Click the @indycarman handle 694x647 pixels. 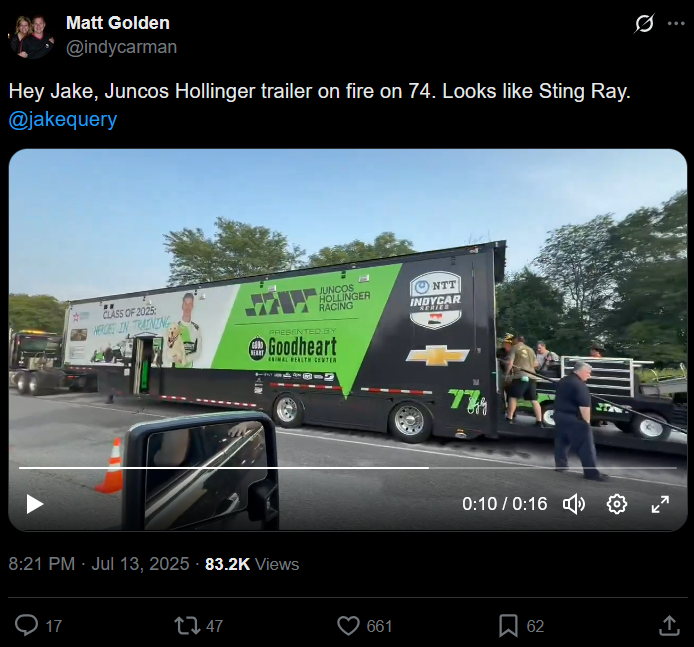pyautogui.click(x=121, y=47)
